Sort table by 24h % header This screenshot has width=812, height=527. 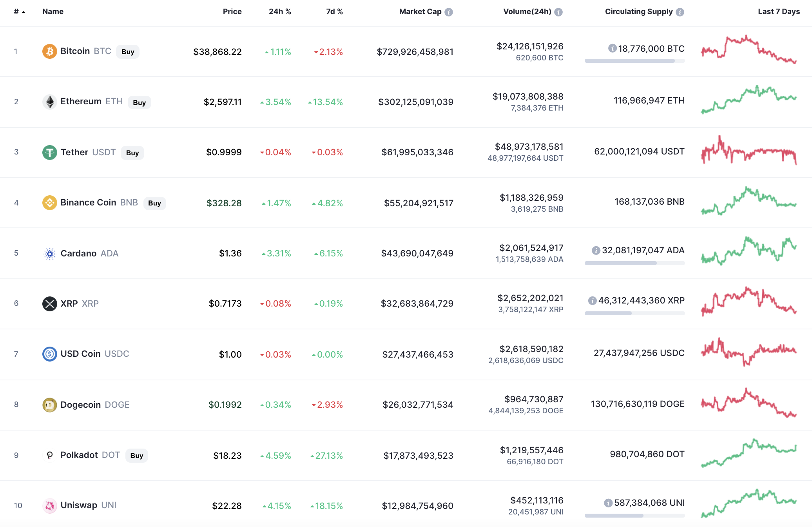pos(279,12)
